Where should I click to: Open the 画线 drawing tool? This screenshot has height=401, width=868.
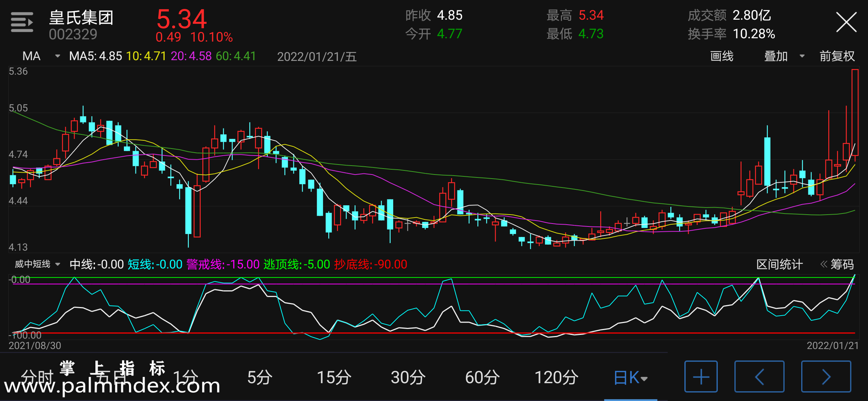pos(721,56)
